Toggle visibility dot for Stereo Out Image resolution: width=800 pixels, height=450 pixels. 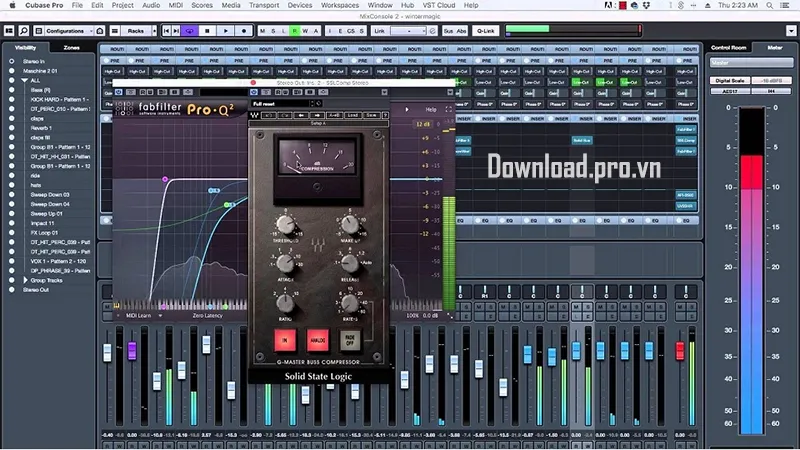tap(12, 290)
